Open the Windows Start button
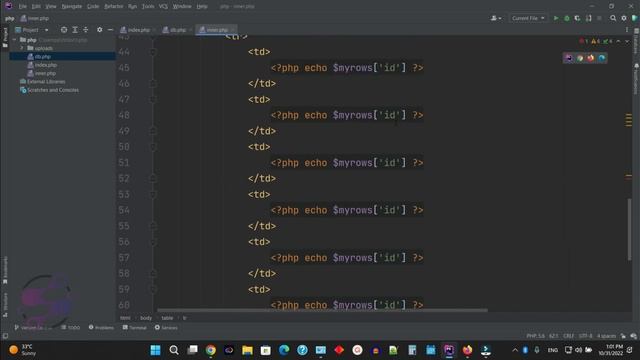Viewport: 640px width, 360px height. click(x=156, y=350)
